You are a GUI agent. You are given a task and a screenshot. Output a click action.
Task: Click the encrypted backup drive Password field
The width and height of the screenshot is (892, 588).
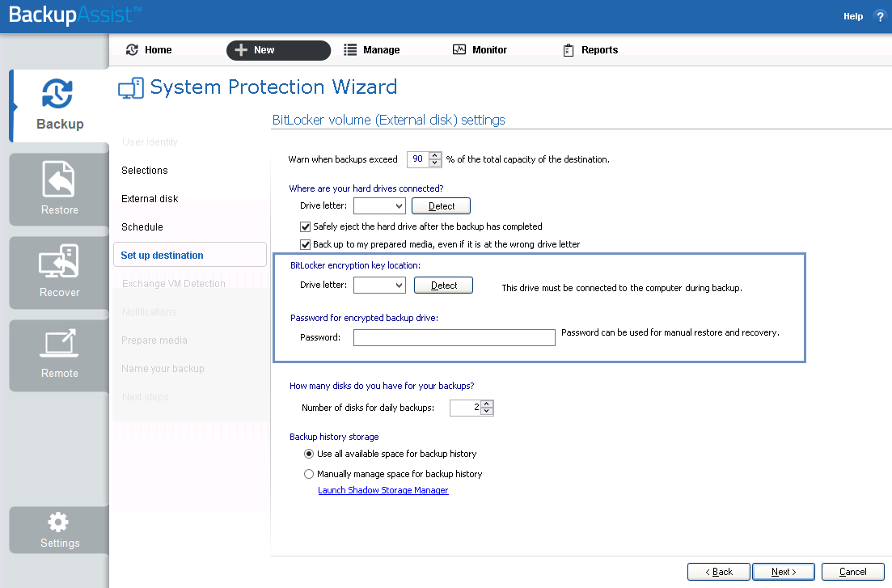[x=454, y=337]
